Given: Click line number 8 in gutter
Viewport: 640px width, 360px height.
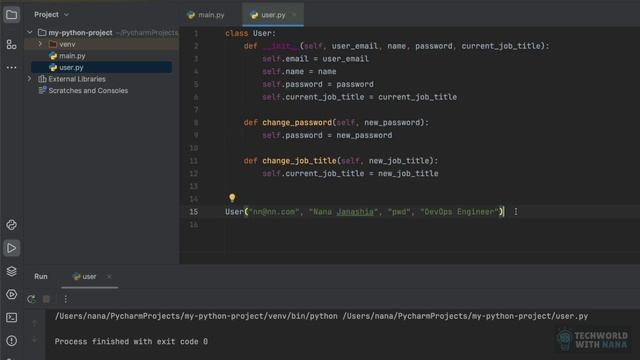Looking at the screenshot, I should 196,123.
